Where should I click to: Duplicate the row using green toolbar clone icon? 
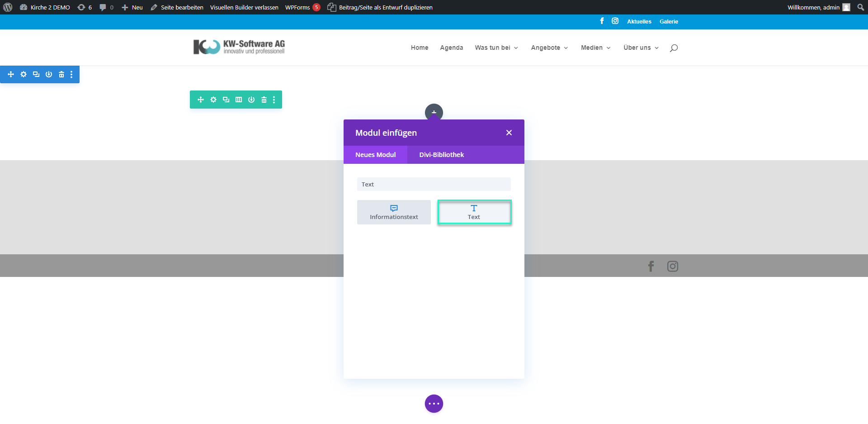(x=226, y=100)
